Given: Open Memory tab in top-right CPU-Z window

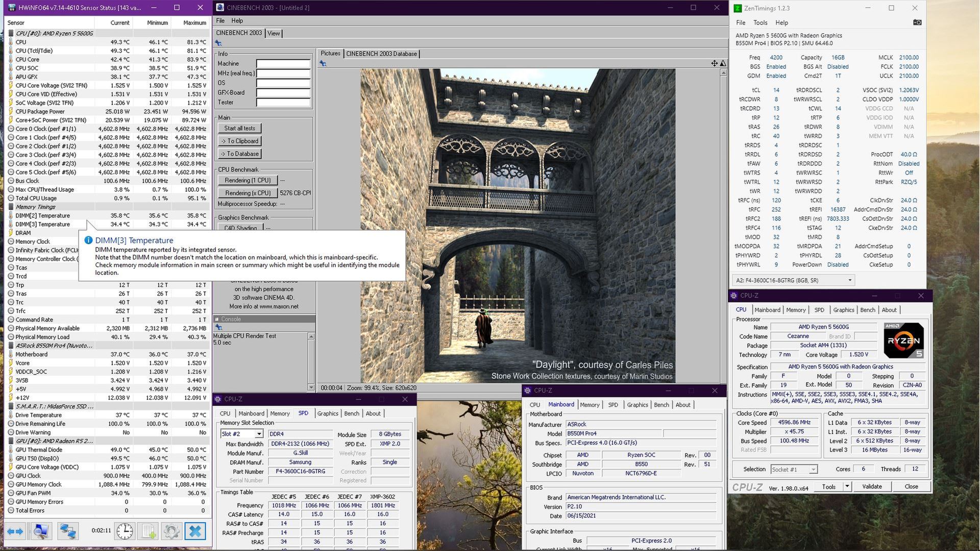Looking at the screenshot, I should [x=796, y=310].
